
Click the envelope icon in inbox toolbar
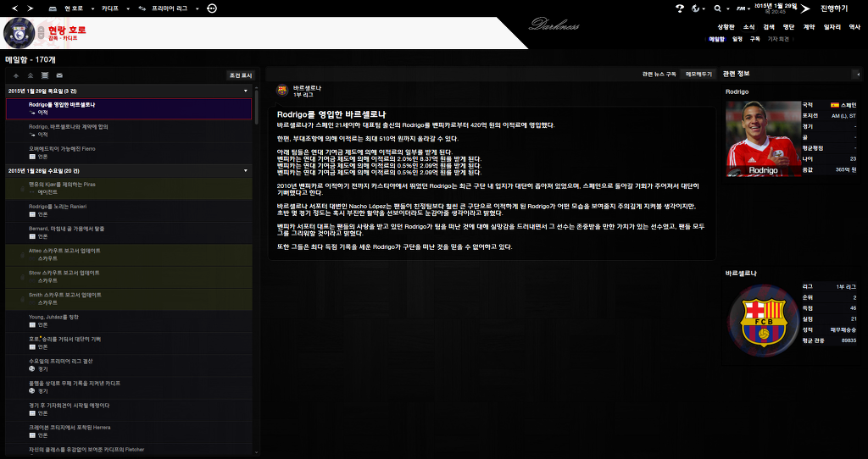point(59,75)
